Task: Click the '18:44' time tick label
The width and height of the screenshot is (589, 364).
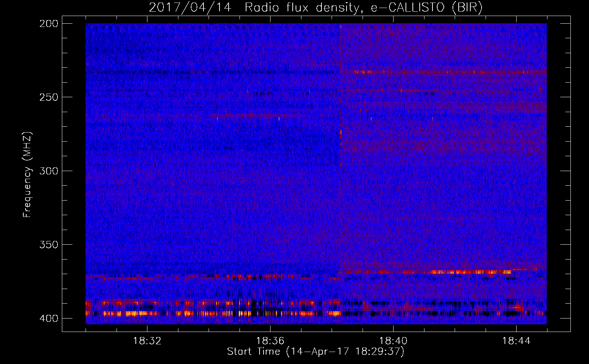Action: click(x=516, y=341)
